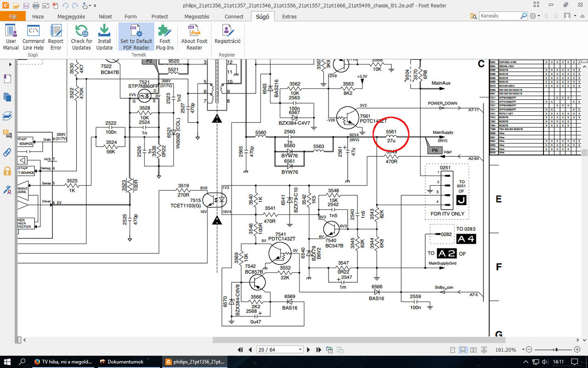Click the vertical scrollbar thumb

point(585,153)
